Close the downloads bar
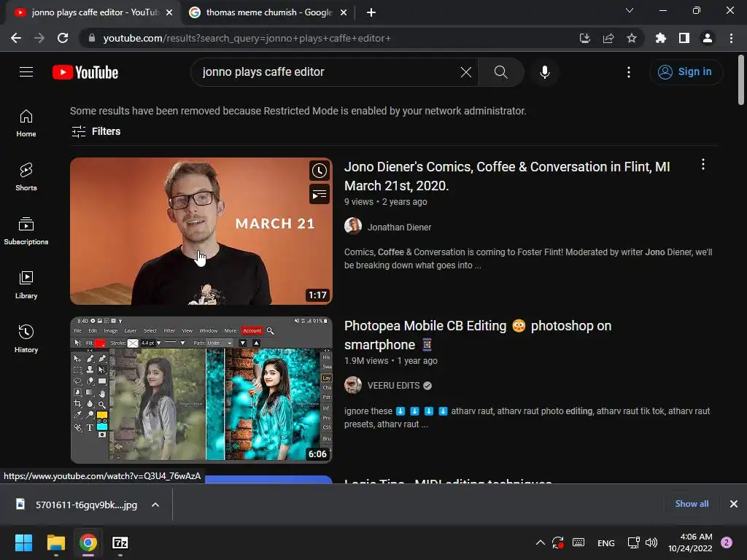The image size is (747, 560). [734, 504]
